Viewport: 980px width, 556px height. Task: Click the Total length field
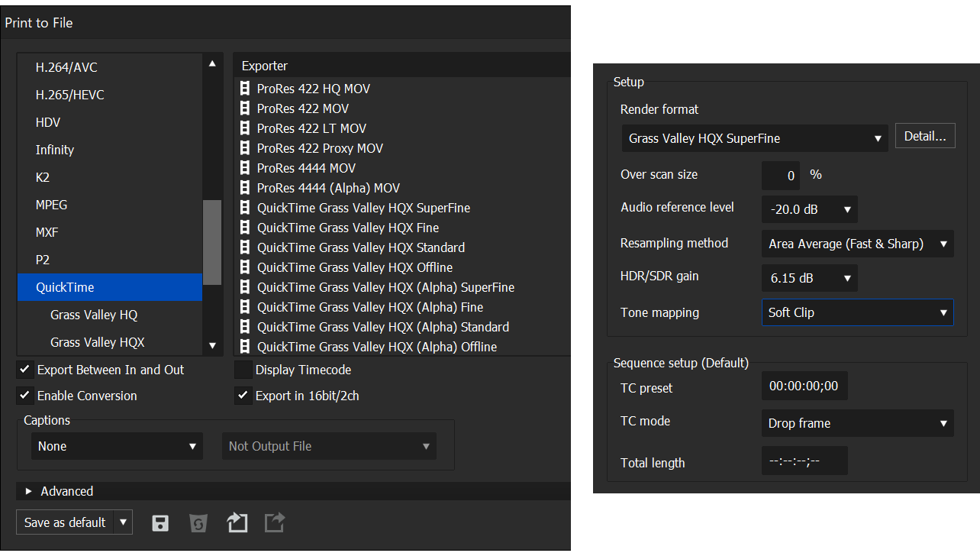[x=804, y=461]
